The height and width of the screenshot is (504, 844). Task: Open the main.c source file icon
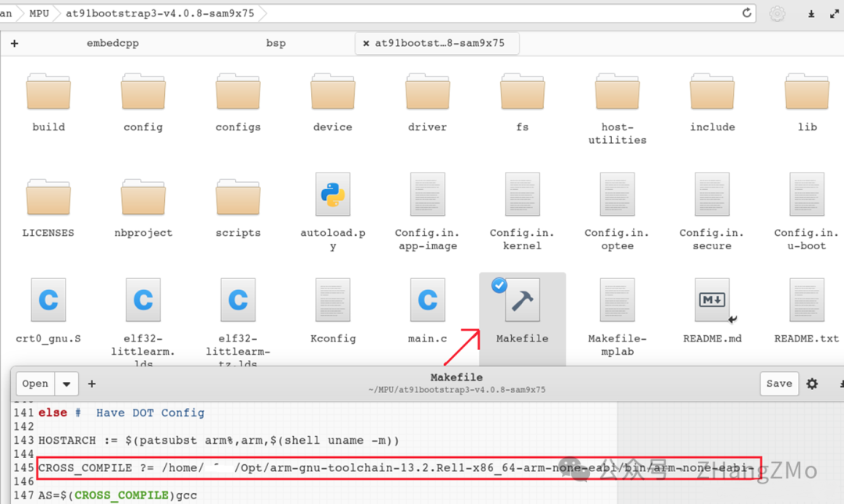pos(427,299)
